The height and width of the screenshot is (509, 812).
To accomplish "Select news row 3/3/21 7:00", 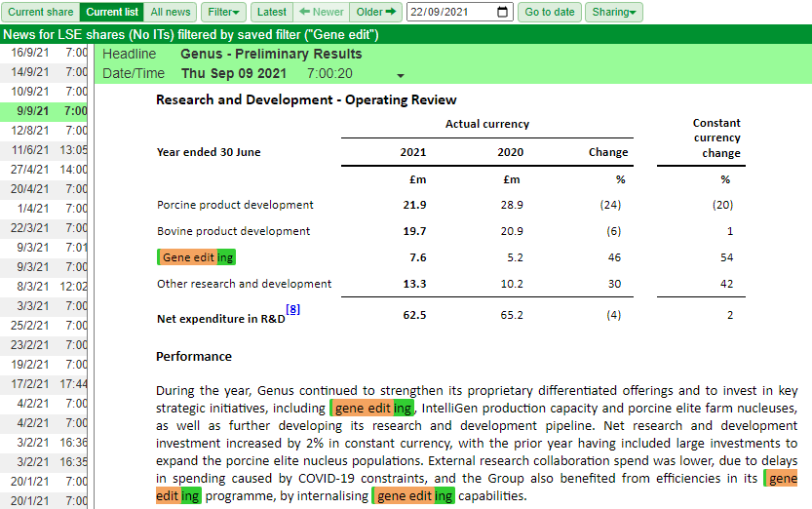I will point(44,306).
